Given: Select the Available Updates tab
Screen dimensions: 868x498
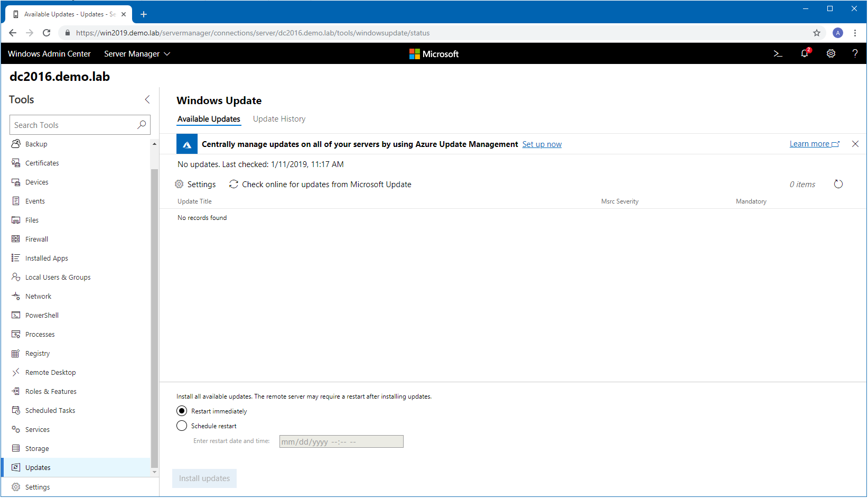Looking at the screenshot, I should [x=209, y=119].
